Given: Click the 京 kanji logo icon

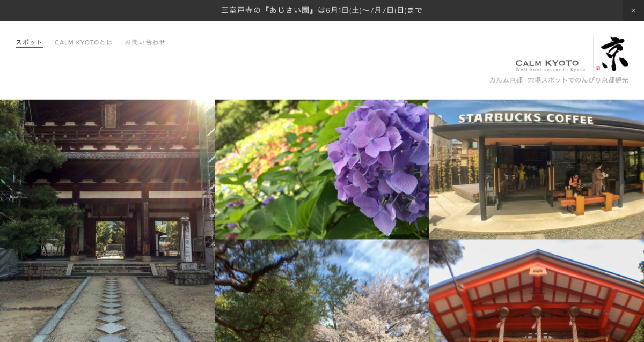Looking at the screenshot, I should point(614,54).
